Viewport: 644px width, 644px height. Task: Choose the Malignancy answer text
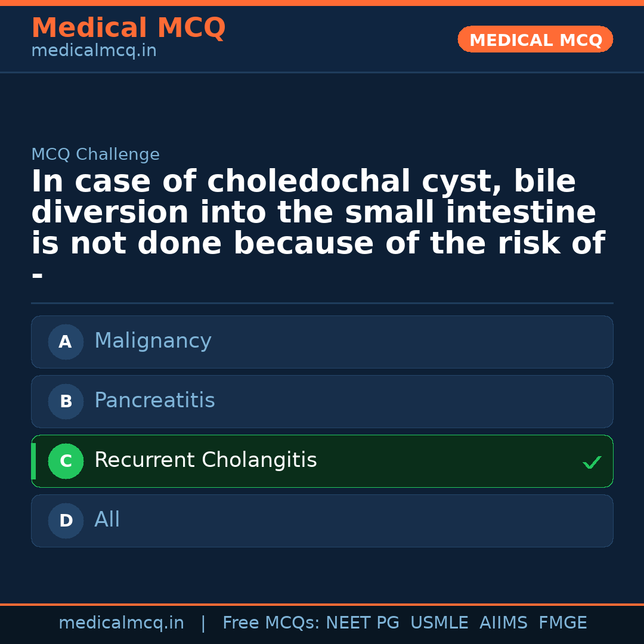tap(153, 341)
